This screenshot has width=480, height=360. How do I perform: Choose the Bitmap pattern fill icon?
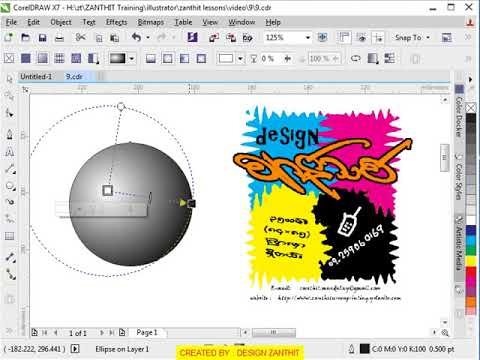(x=76, y=59)
